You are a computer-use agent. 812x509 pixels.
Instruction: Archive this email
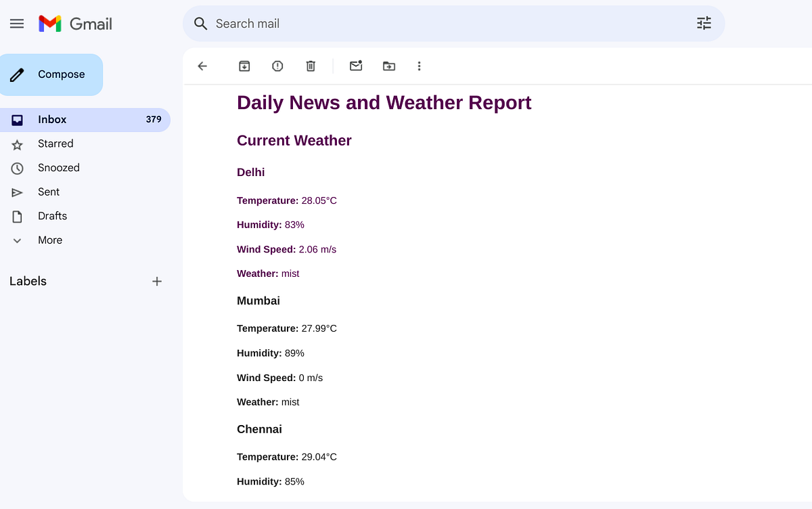[244, 66]
